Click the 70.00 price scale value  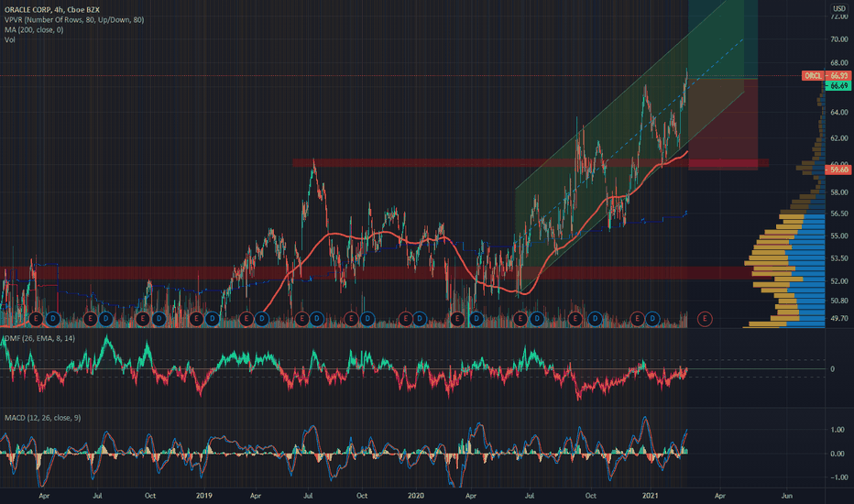[x=839, y=39]
